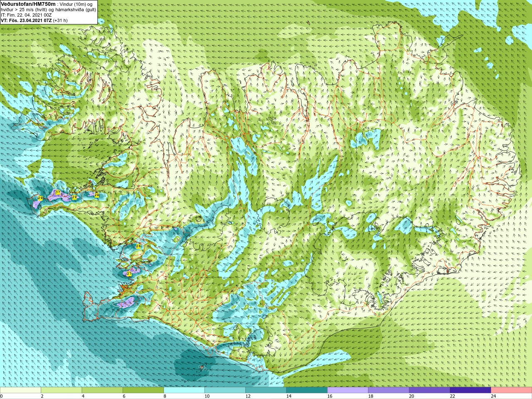Click the legend scale number 24

point(494,396)
